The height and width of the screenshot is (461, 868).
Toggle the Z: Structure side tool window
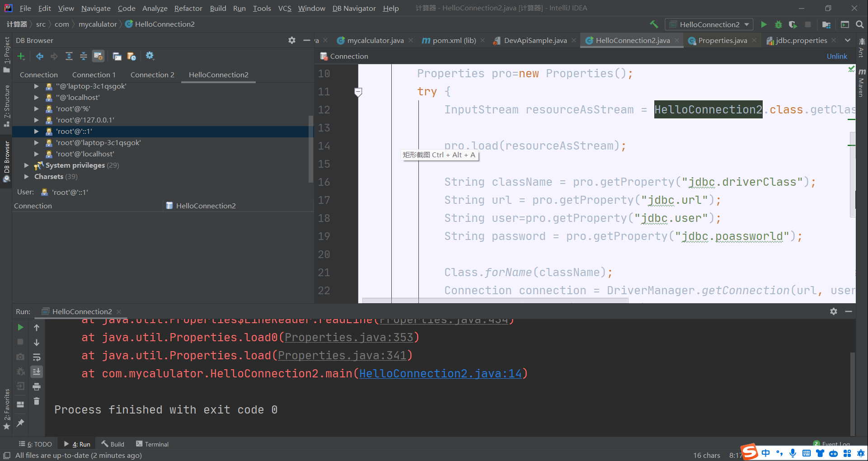pyautogui.click(x=6, y=106)
